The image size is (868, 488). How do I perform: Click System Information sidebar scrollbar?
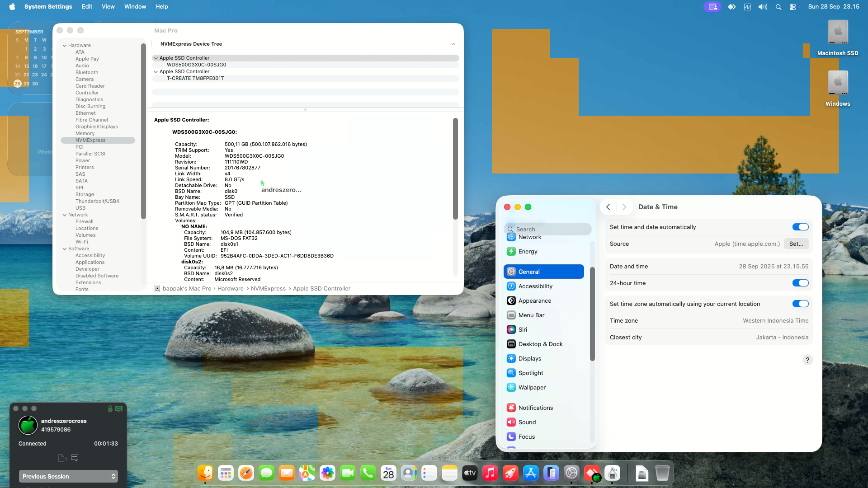coord(143,131)
